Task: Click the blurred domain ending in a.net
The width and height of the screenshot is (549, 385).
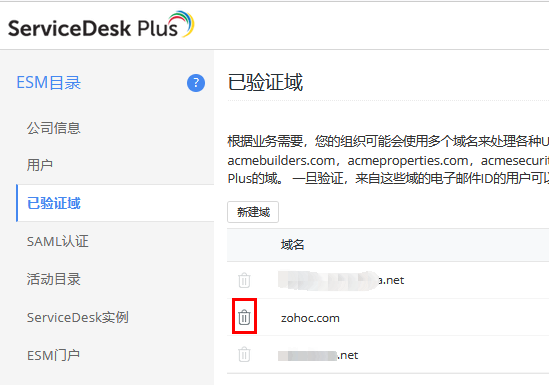Action: point(341,280)
